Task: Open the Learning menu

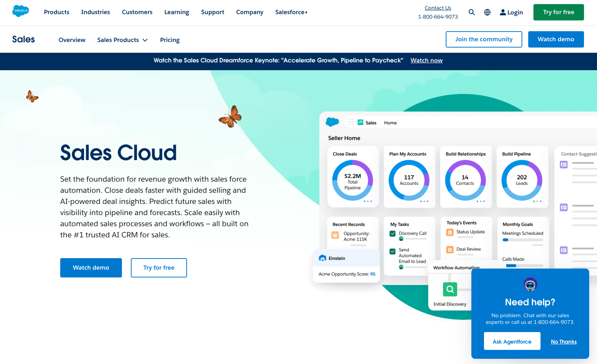Action: pyautogui.click(x=177, y=12)
